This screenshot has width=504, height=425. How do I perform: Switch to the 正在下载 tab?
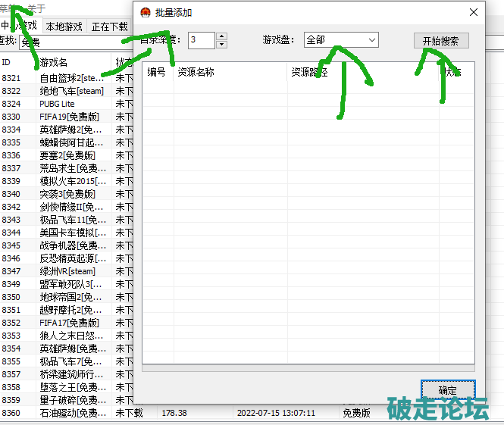(x=110, y=27)
